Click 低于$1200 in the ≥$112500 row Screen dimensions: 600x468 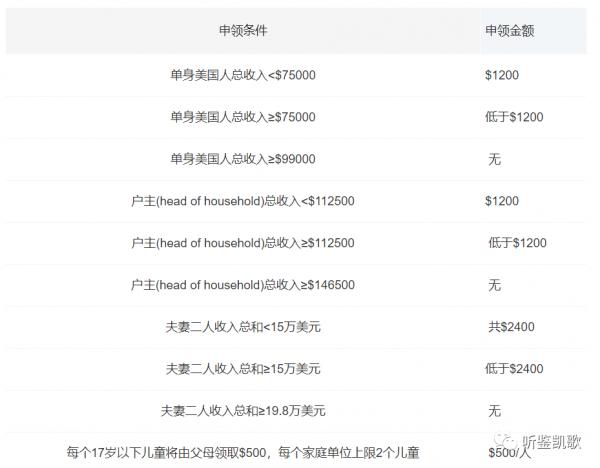tap(517, 243)
